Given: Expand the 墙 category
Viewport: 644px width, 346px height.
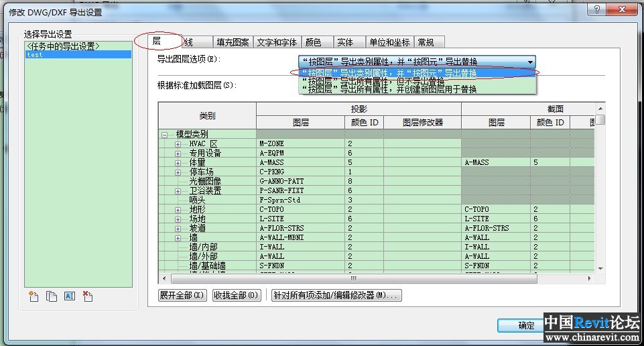Looking at the screenshot, I should point(178,238).
